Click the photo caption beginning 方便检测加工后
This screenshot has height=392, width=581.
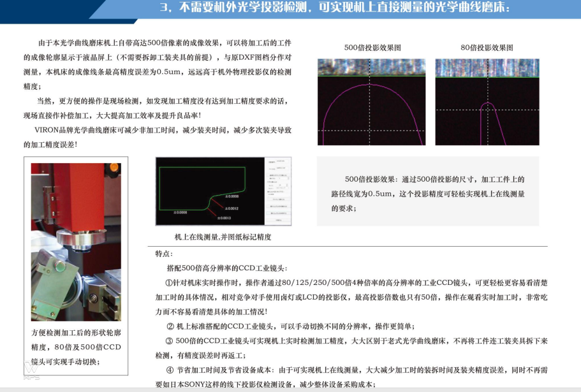(76, 347)
